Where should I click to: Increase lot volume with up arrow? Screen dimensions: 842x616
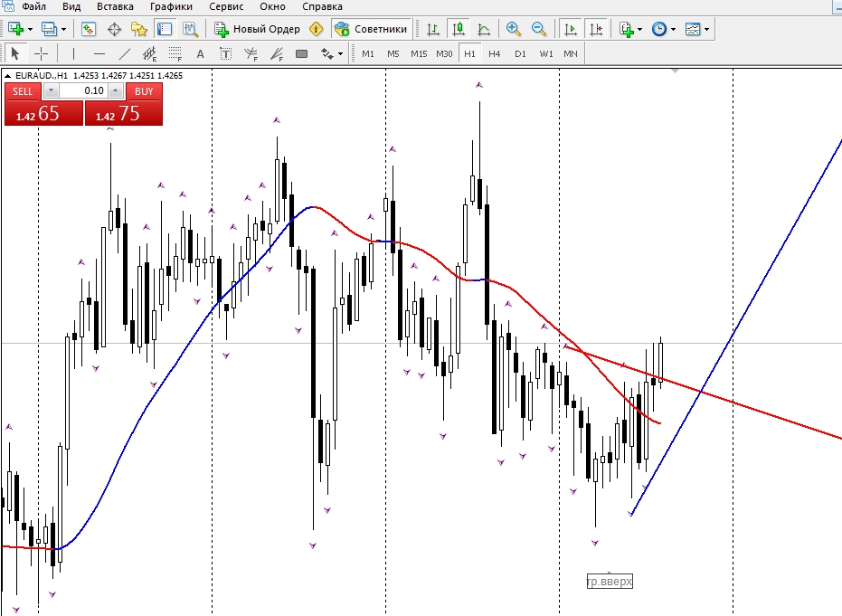(x=116, y=90)
